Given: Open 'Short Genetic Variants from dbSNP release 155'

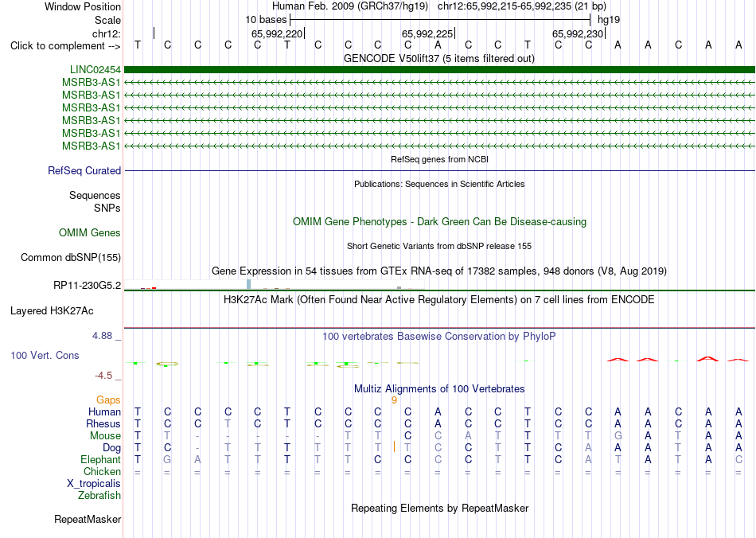Looking at the screenshot, I should point(439,246).
